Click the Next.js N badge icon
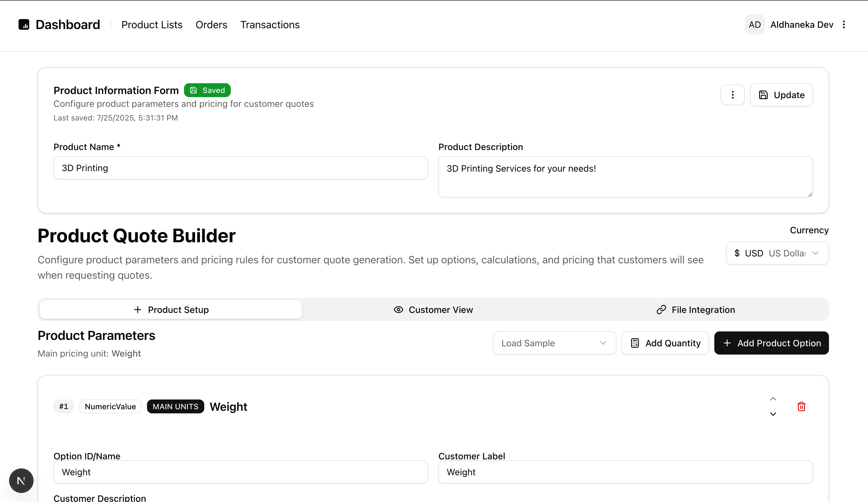 [x=21, y=480]
